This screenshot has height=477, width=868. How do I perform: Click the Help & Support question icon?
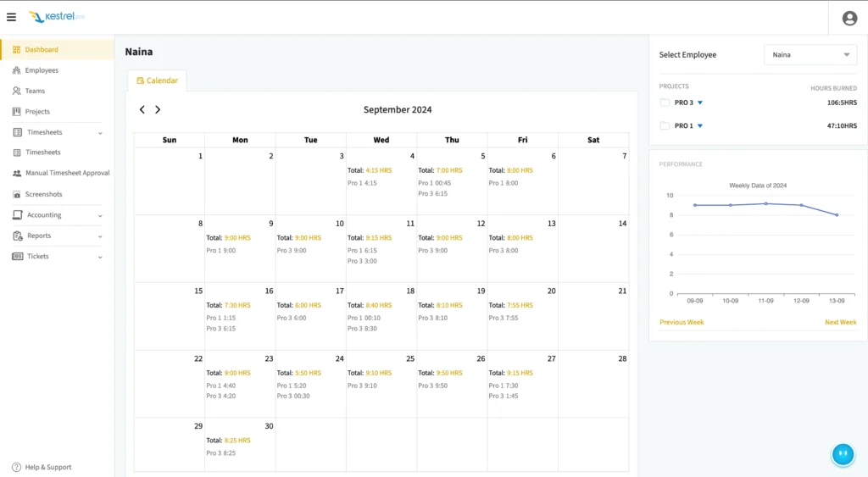(17, 467)
